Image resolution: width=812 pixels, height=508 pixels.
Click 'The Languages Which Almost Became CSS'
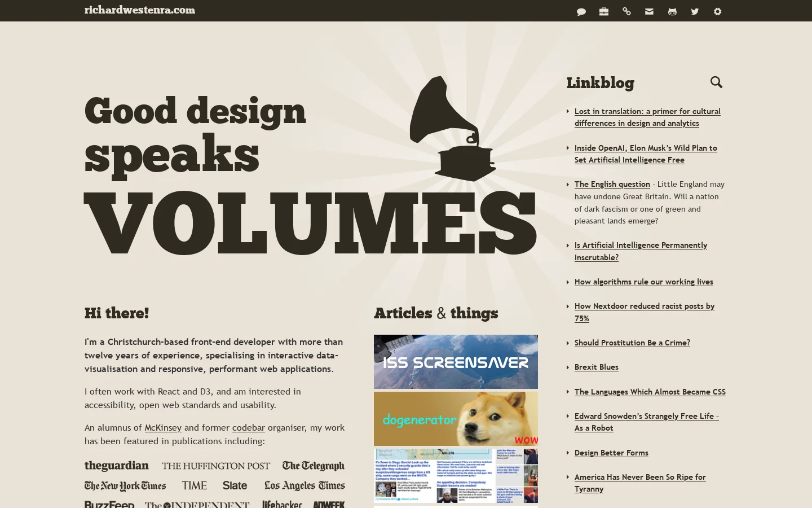point(650,392)
